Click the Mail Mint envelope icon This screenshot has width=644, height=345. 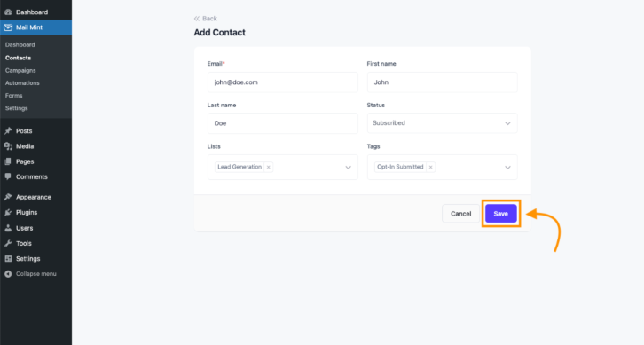(8, 27)
